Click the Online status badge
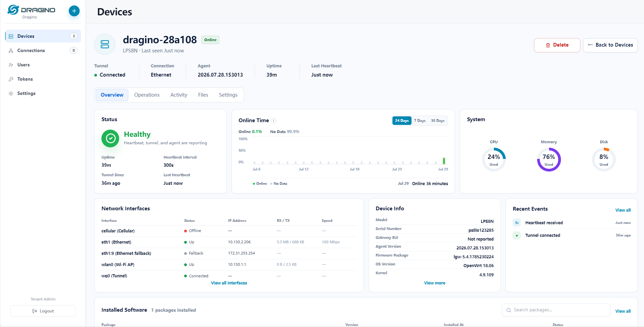 coord(210,40)
